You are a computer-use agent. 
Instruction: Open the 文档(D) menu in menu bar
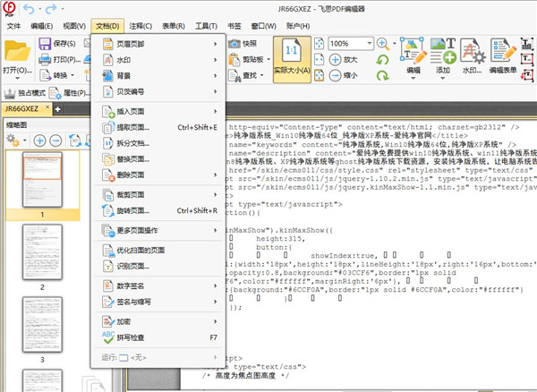click(x=112, y=26)
